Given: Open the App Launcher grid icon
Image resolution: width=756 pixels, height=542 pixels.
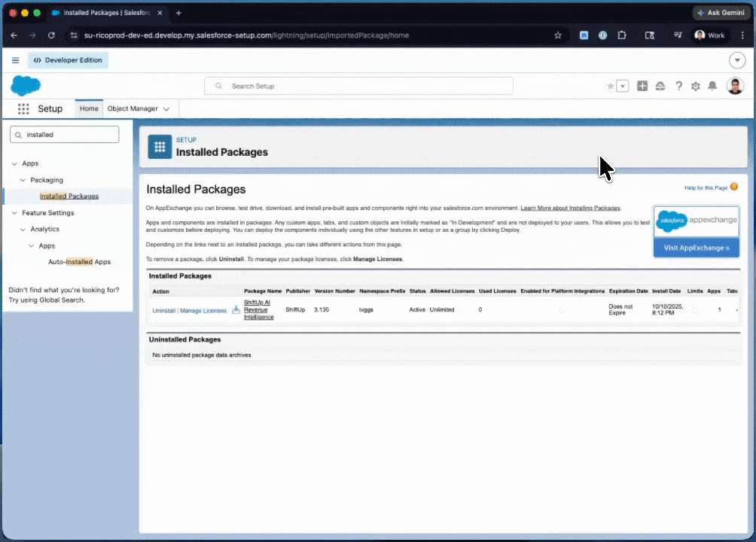Looking at the screenshot, I should pyautogui.click(x=23, y=109).
